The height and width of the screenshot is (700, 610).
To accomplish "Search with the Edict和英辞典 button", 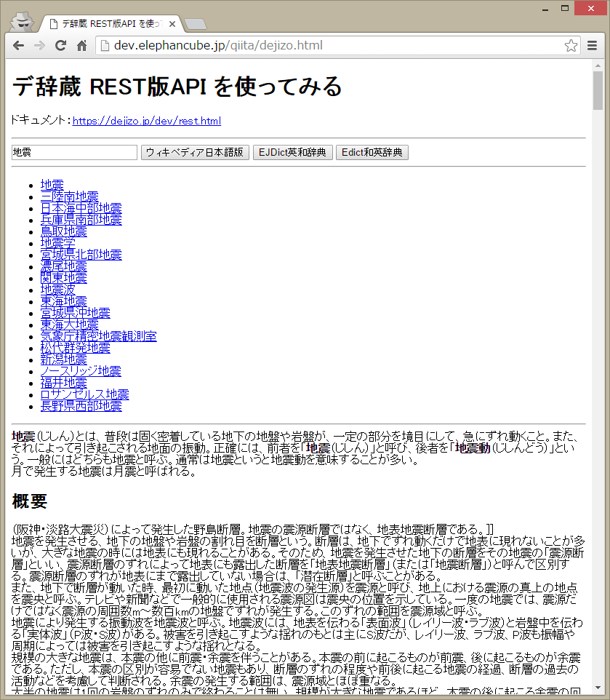I will click(x=372, y=152).
